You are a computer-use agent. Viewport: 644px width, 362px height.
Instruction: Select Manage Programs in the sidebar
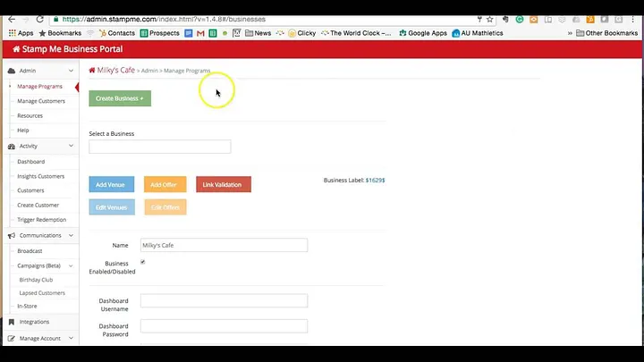click(40, 86)
